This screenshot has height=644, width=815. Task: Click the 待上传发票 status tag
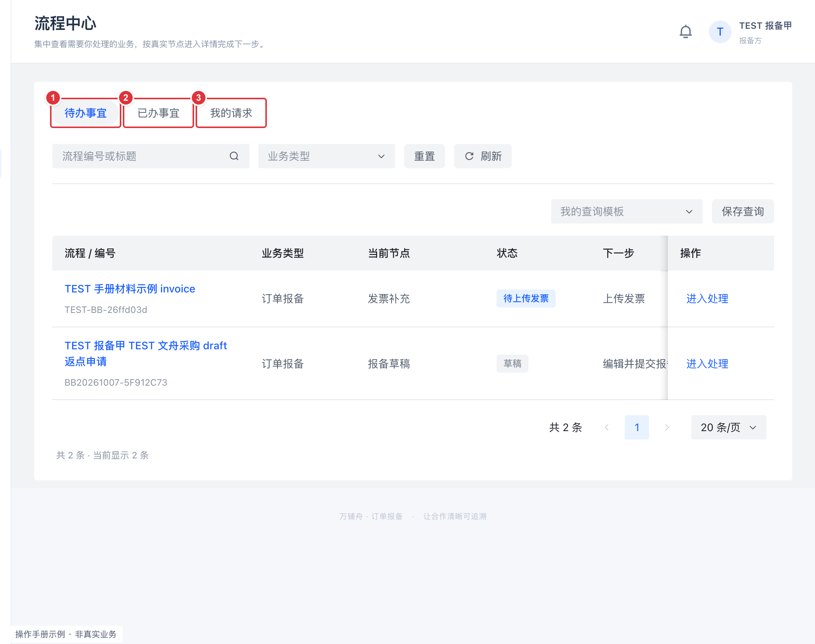[526, 299]
